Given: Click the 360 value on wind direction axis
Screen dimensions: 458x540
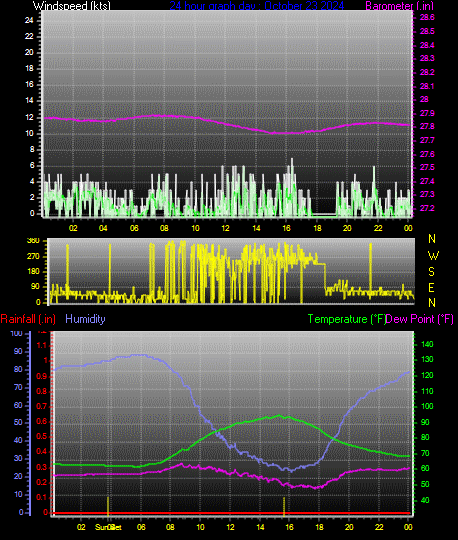Looking at the screenshot, I should point(33,241).
